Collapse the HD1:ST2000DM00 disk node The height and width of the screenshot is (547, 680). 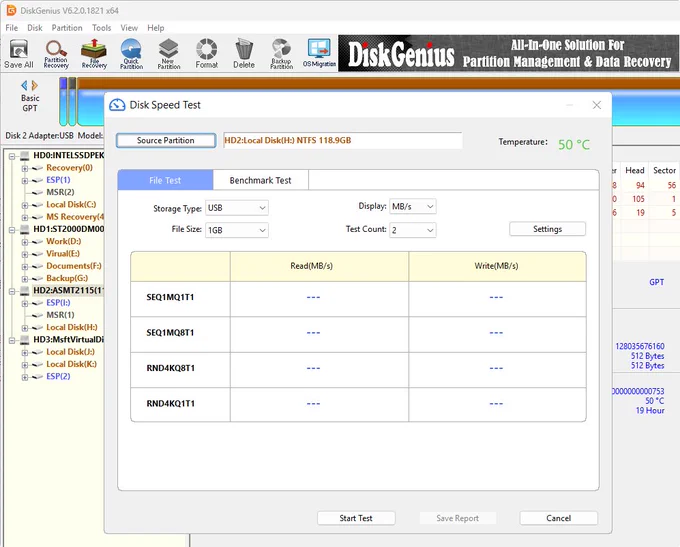click(12, 229)
